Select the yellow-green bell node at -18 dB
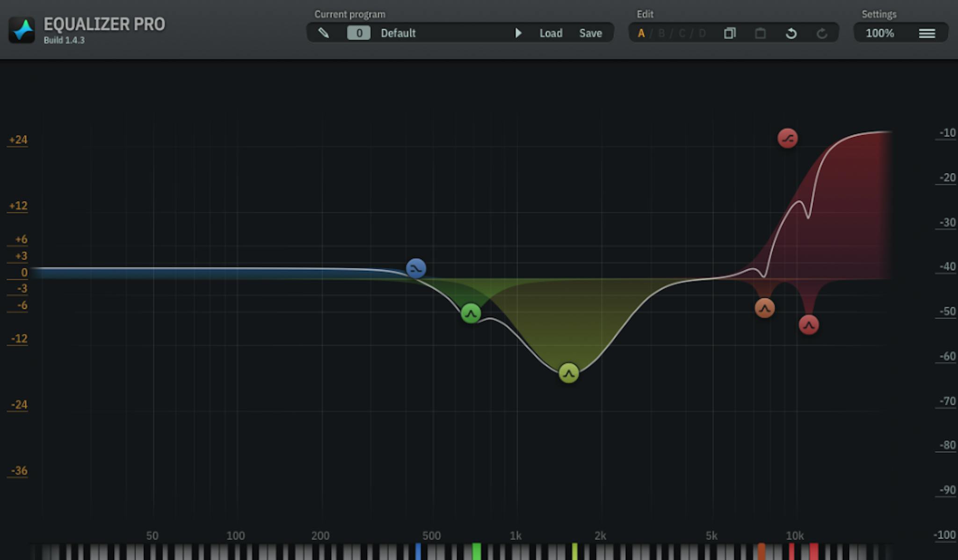This screenshot has height=560, width=958. (x=568, y=373)
